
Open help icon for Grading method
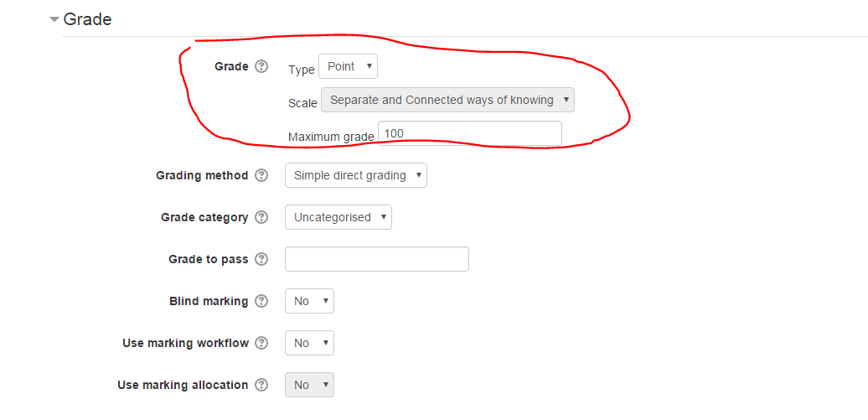[261, 175]
